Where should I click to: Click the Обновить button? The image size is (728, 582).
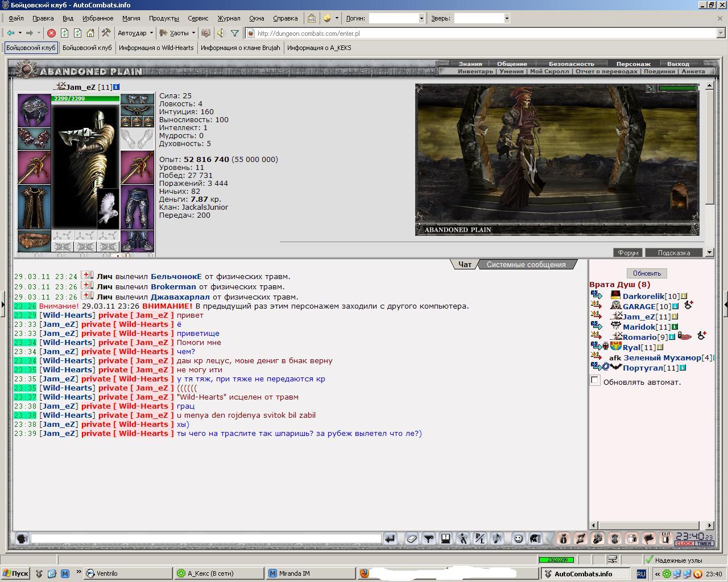(x=647, y=273)
